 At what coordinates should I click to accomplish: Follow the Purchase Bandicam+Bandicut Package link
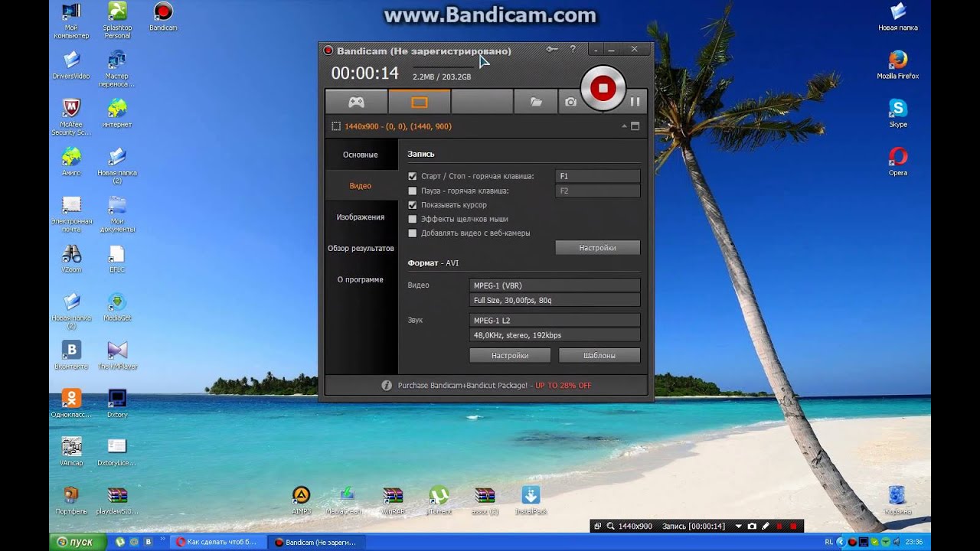(495, 386)
